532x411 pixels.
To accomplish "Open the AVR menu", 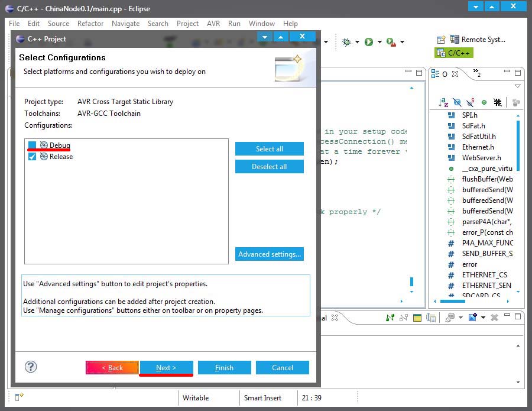I will click(213, 24).
